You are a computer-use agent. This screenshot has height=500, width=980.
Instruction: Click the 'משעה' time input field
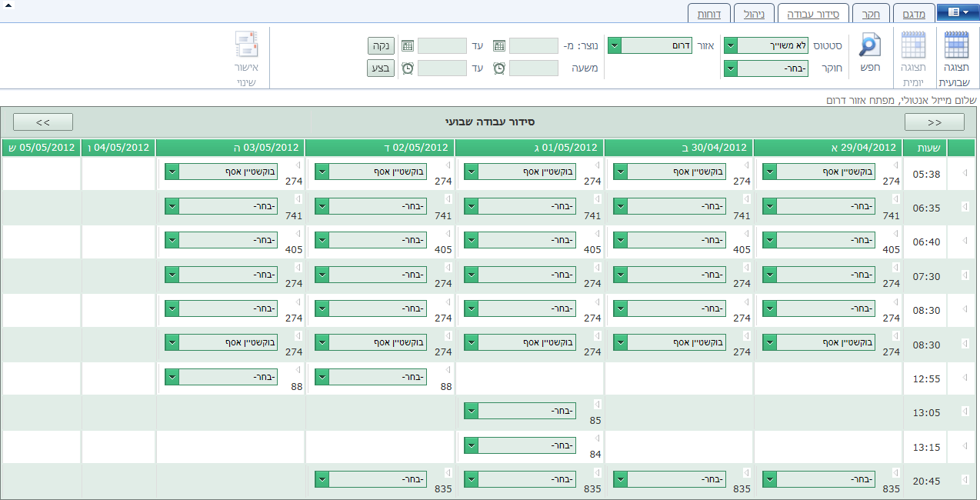534,68
